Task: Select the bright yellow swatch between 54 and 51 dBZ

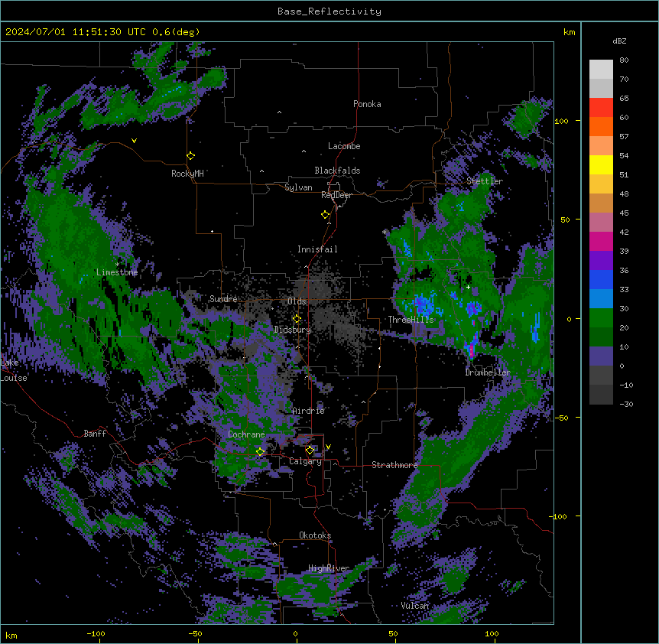Action: [601, 164]
